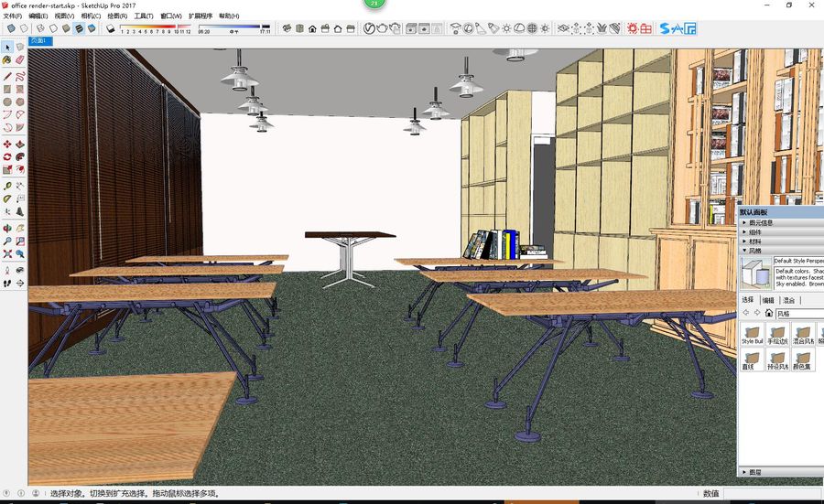Expand the 图元信息 panel section
The width and height of the screenshot is (824, 504).
point(782,222)
